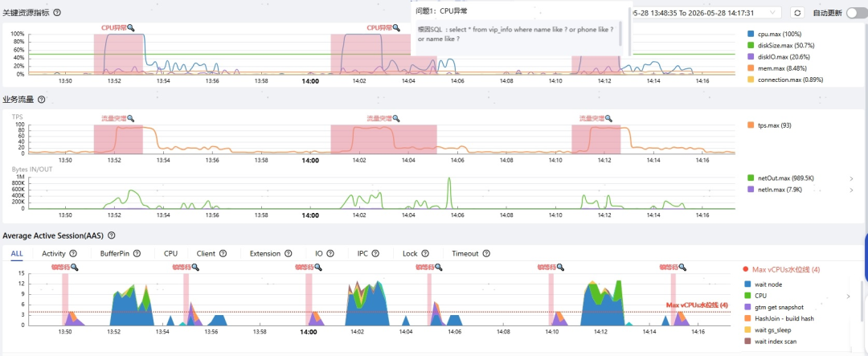868x356 pixels.
Task: Click help icon next to BufferPin tab
Action: (x=136, y=254)
